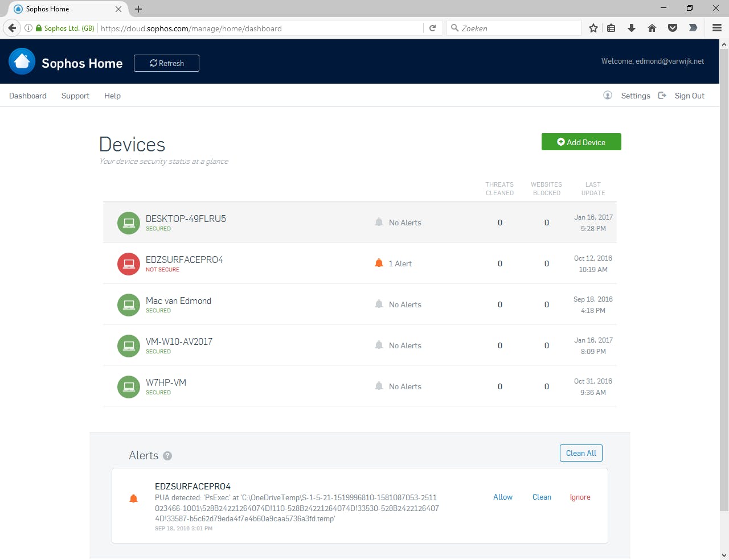The width and height of the screenshot is (729, 560).
Task: Click the red EDZSURFACEPRO4 device icon
Action: (129, 264)
